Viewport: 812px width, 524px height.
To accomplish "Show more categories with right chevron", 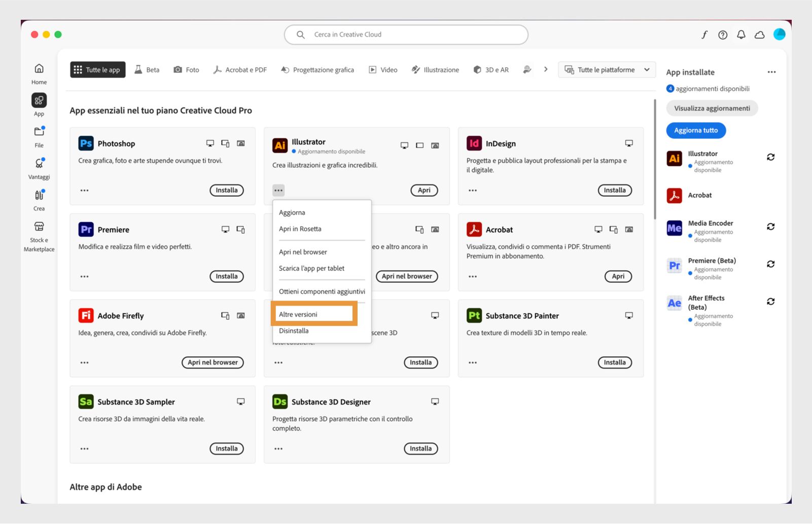I will coord(546,69).
